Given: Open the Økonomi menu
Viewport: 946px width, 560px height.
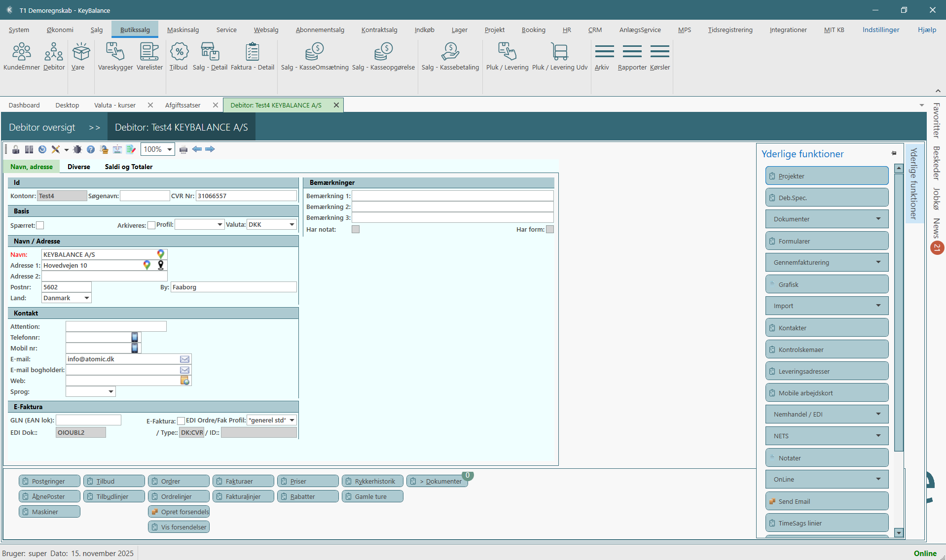Looking at the screenshot, I should click(60, 30).
